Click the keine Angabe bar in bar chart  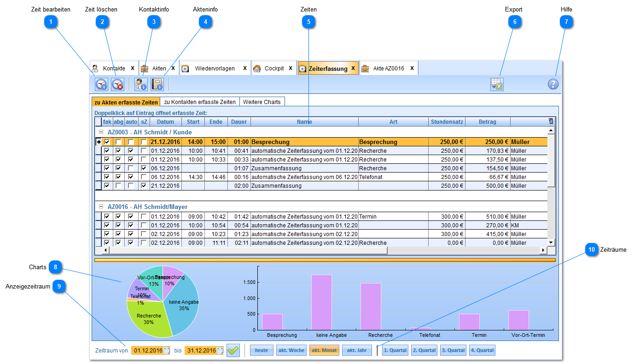(321, 302)
